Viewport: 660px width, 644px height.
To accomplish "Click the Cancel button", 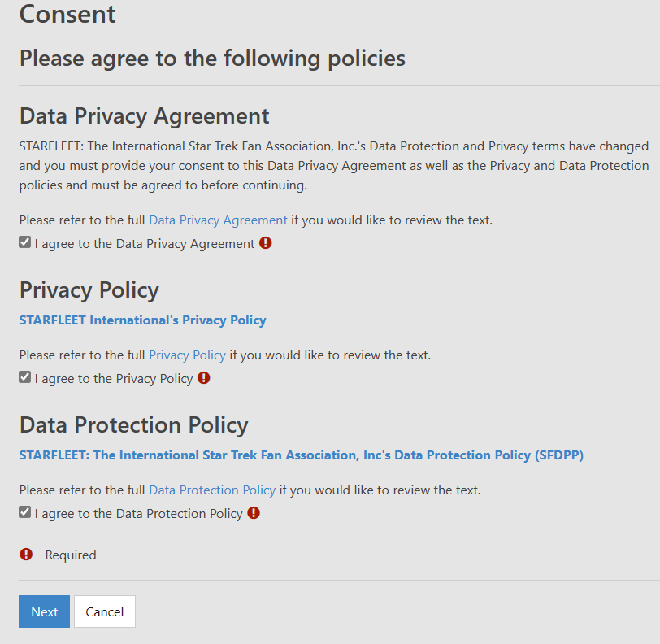I will coord(105,611).
